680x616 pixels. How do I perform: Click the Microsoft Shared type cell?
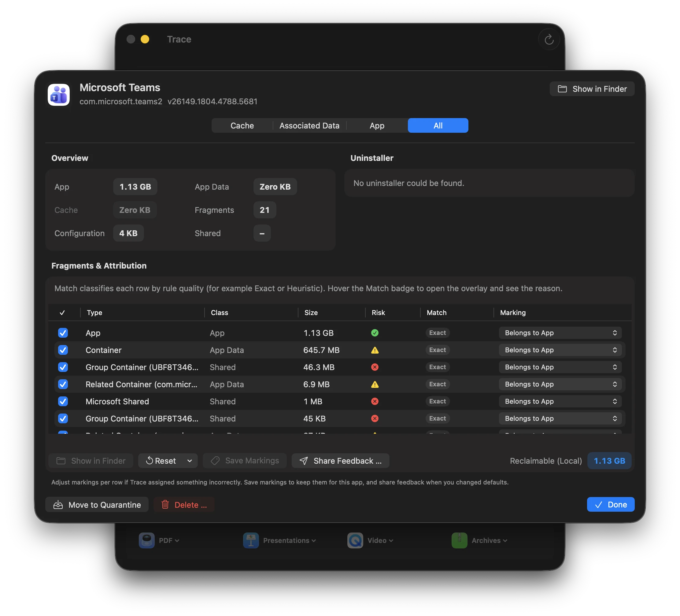(117, 402)
